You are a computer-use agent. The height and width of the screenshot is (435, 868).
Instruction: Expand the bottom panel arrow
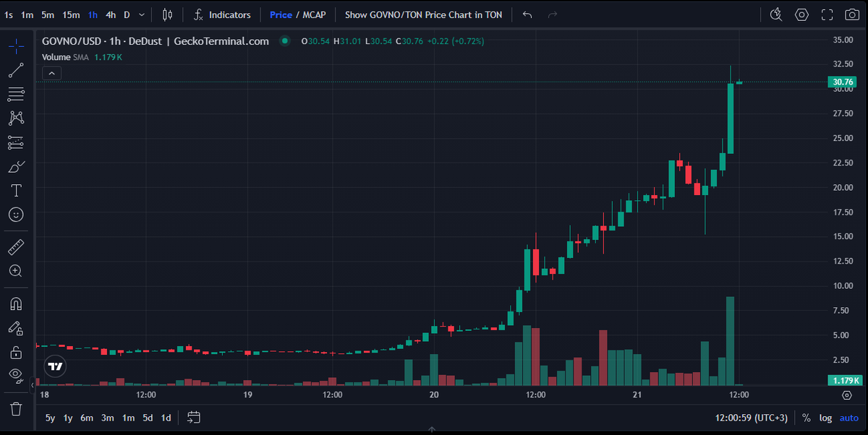point(431,430)
